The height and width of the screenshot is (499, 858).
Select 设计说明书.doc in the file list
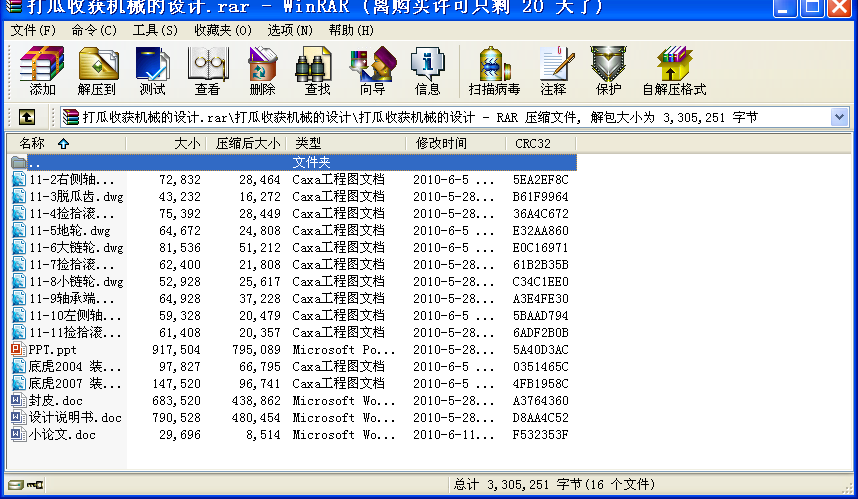click(x=74, y=418)
